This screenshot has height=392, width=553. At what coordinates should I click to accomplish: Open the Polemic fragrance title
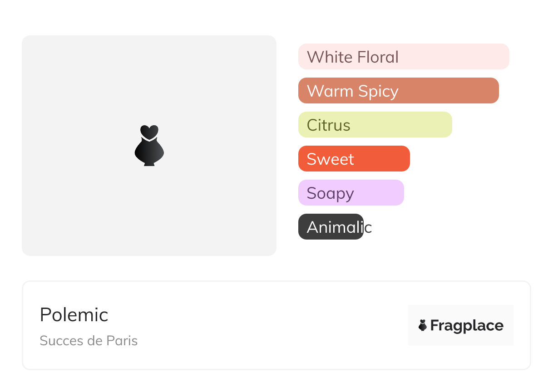74,315
